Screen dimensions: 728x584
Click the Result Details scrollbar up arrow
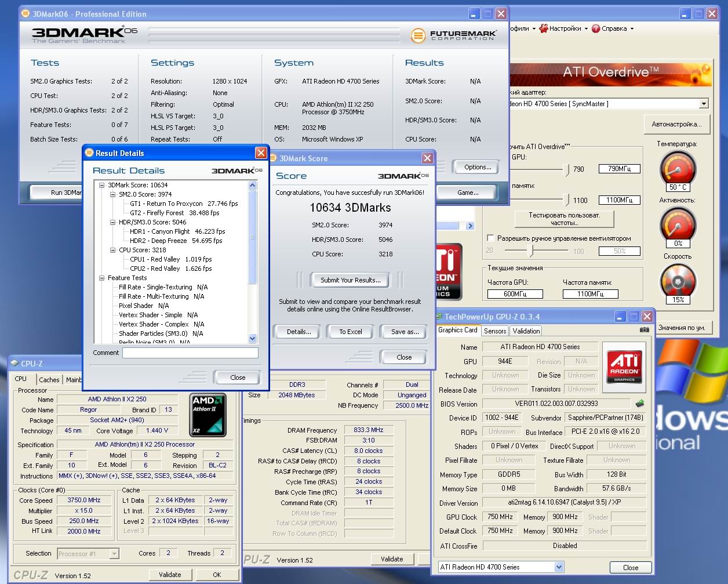pyautogui.click(x=252, y=185)
